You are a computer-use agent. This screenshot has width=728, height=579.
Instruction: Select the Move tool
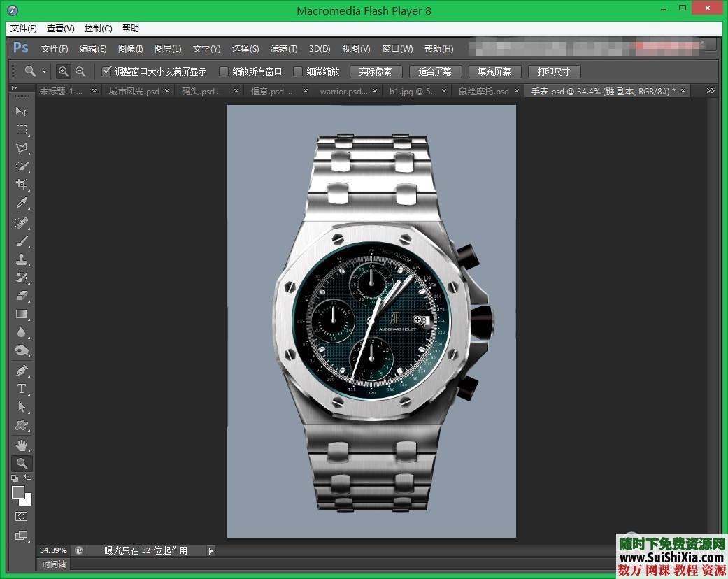click(22, 112)
